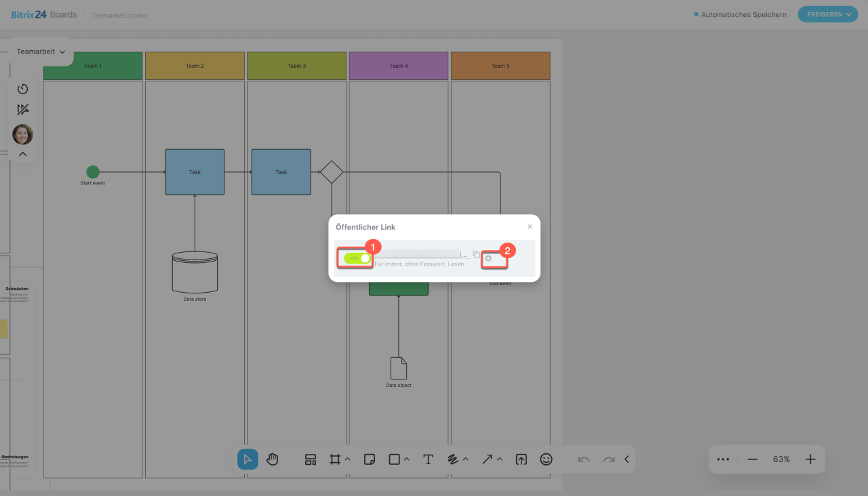Select the Task box in Team 3

coord(281,172)
